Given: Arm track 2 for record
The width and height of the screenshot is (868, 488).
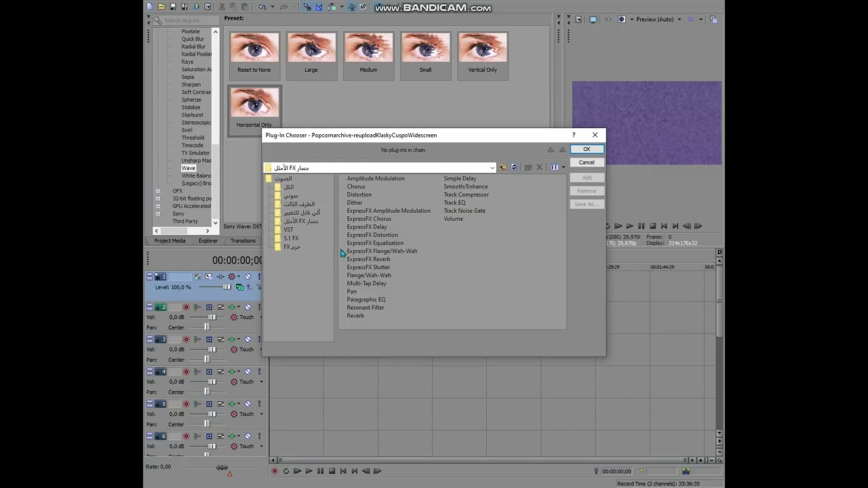Looking at the screenshot, I should tap(186, 307).
